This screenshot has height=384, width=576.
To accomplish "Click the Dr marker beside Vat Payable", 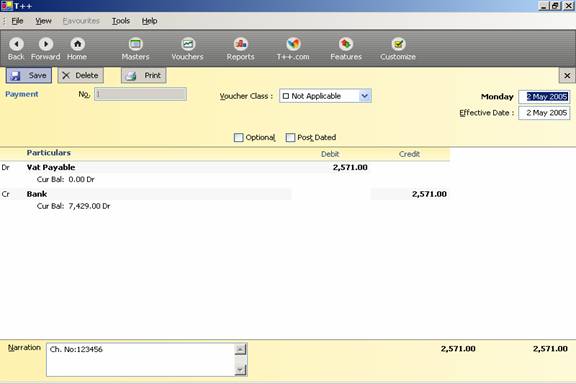I will point(6,167).
